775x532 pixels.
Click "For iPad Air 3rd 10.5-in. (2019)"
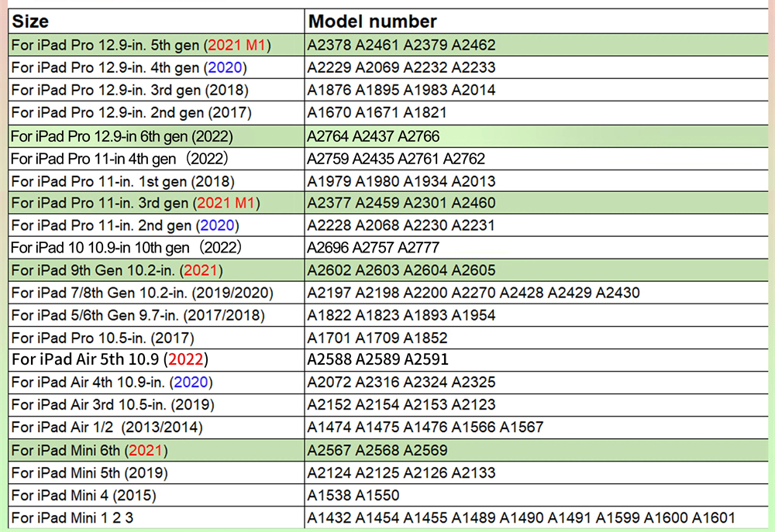[x=112, y=404]
